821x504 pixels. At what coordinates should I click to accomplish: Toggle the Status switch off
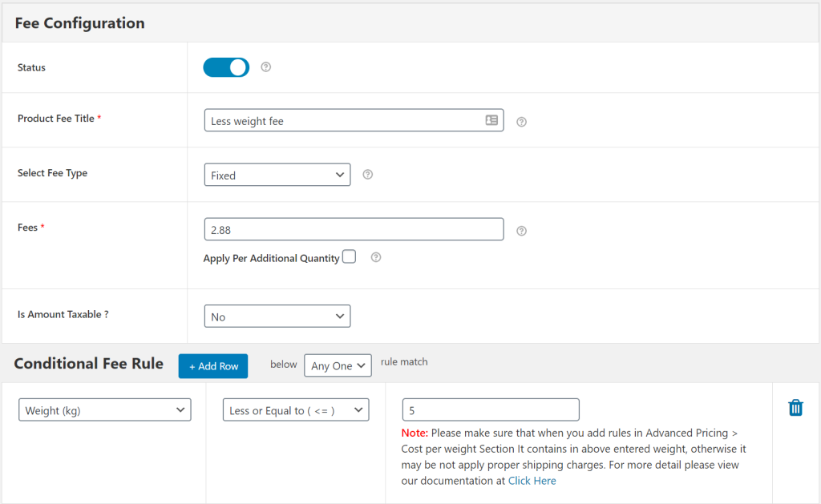click(x=226, y=67)
